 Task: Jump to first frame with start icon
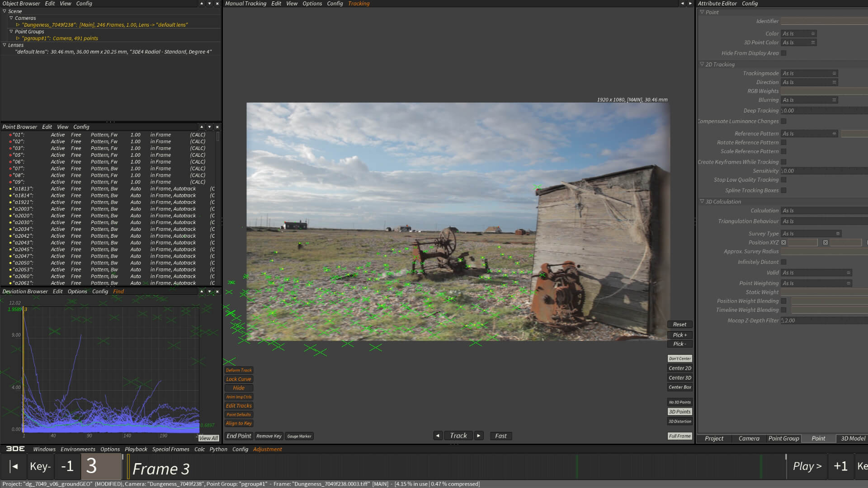click(14, 466)
